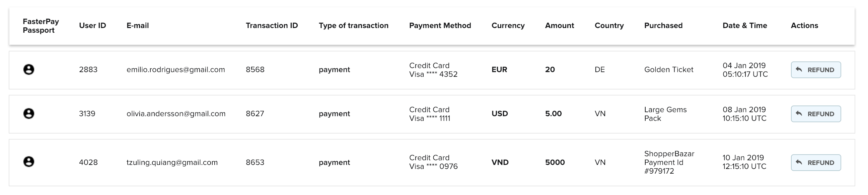This screenshot has width=868, height=195.
Task: Select the Purchased column header
Action: [663, 26]
